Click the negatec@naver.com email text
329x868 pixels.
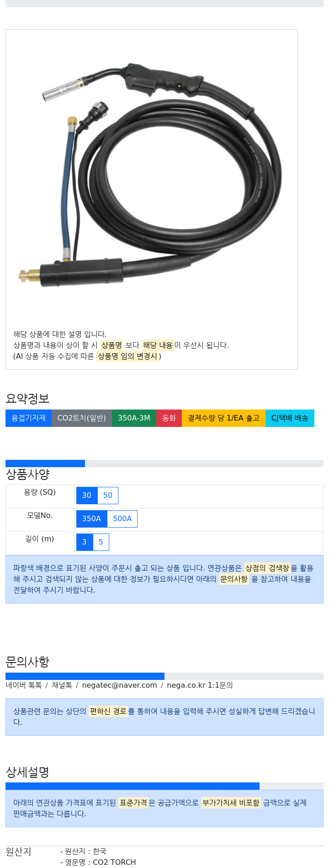[x=119, y=685]
